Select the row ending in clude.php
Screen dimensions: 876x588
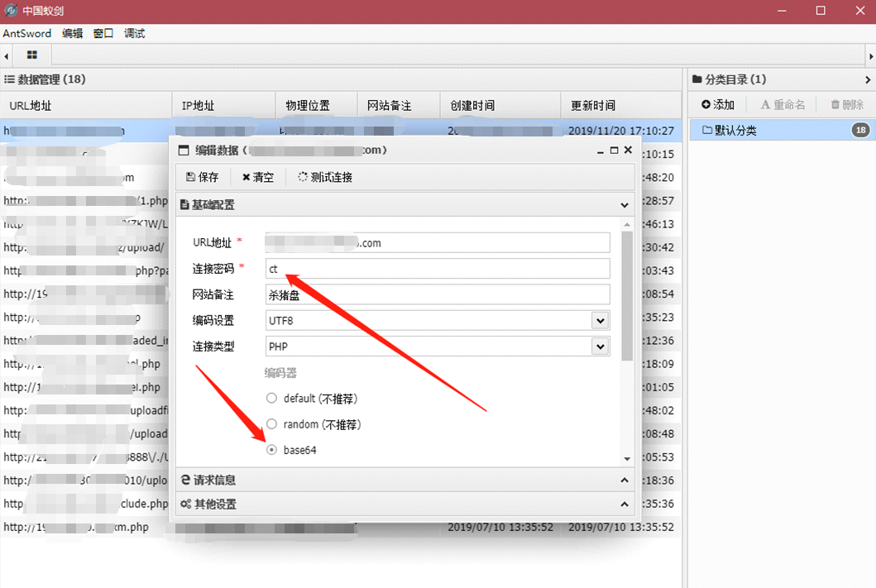tap(85, 503)
